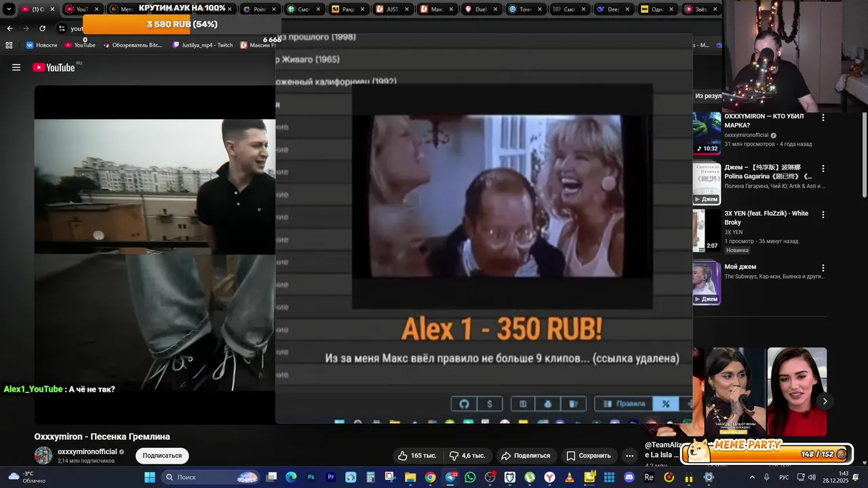The height and width of the screenshot is (488, 868).
Task: Open menu for 3X YEN White Broky
Action: [823, 214]
